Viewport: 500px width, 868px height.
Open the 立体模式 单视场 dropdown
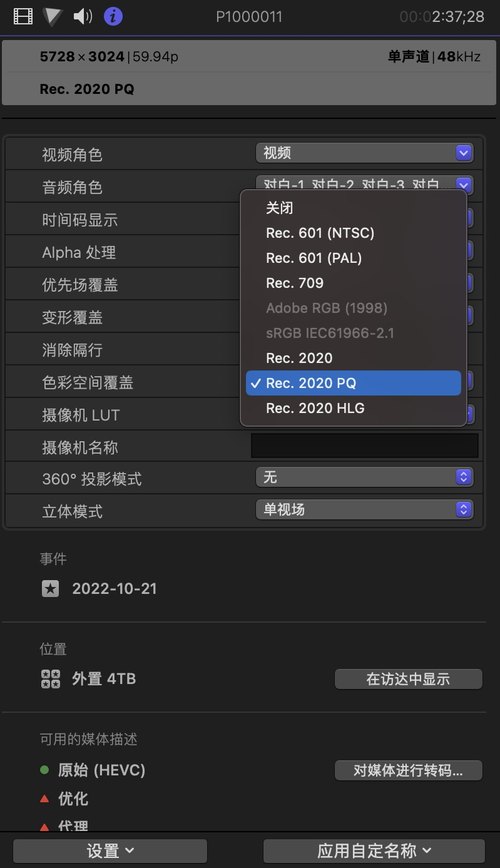(364, 509)
